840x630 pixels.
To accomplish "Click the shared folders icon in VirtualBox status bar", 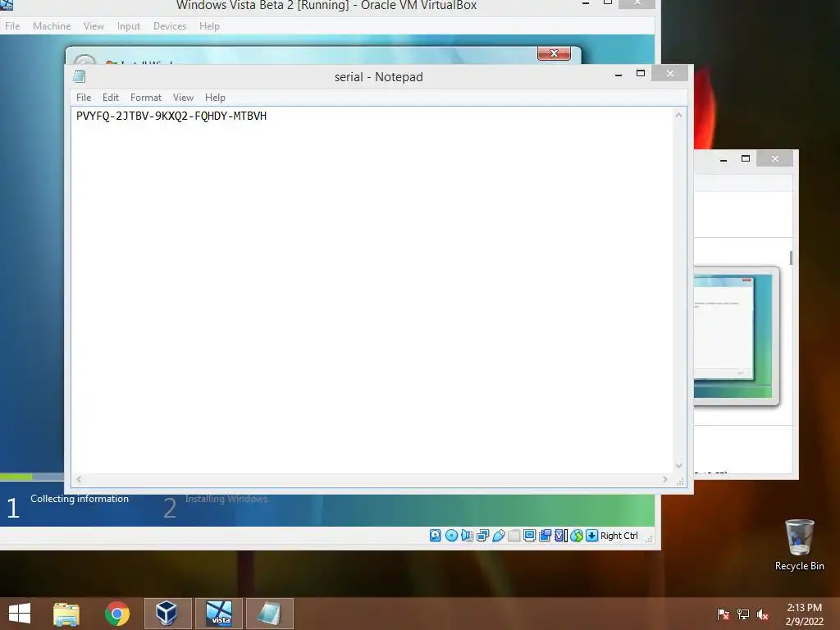I will [x=514, y=535].
